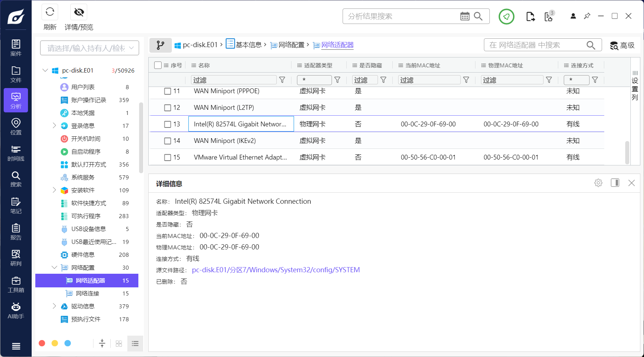
Task: Check the box for row 15
Action: click(167, 157)
